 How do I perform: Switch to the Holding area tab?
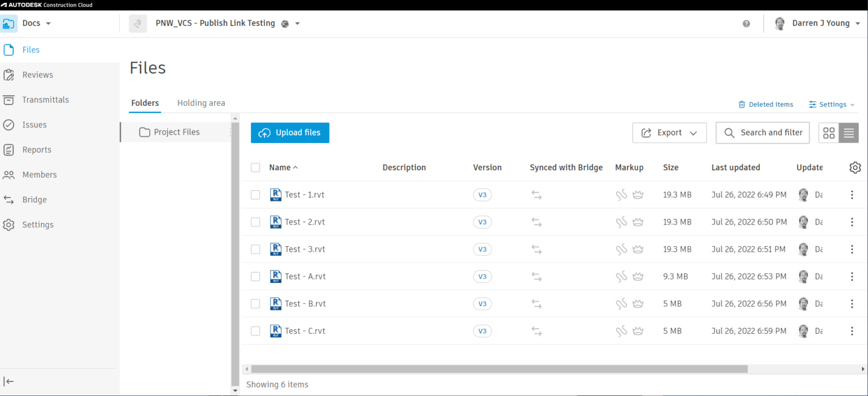pyautogui.click(x=201, y=103)
